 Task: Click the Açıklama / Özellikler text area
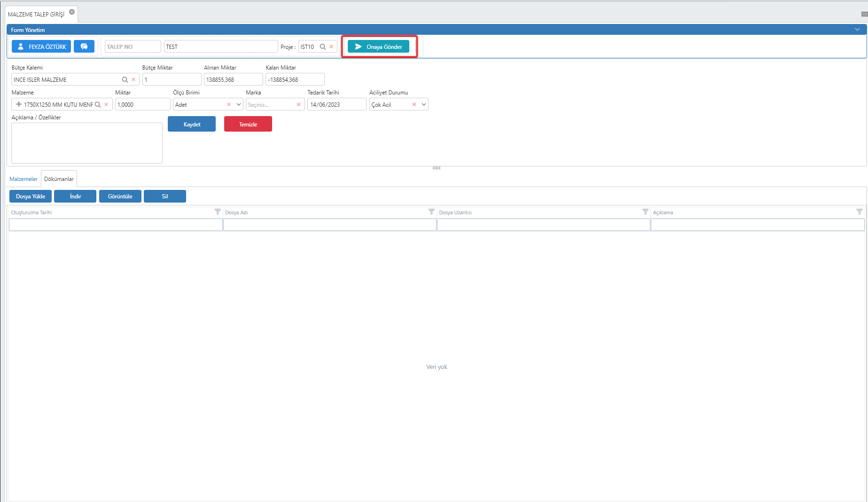point(87,143)
